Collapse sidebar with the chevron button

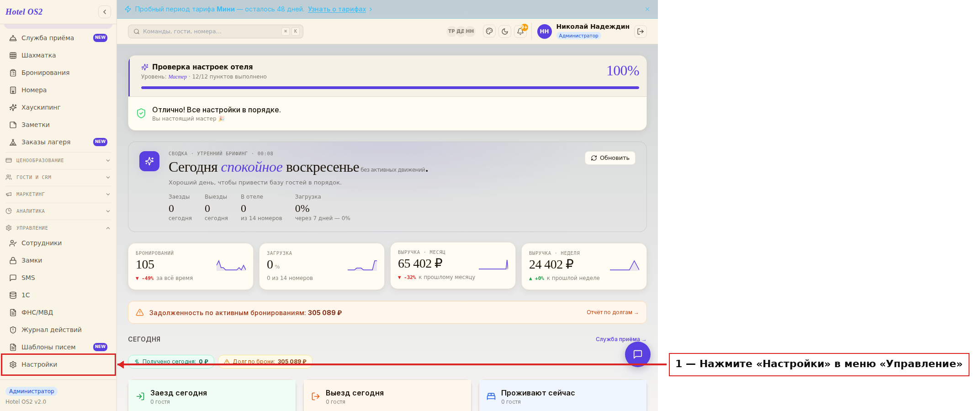point(105,12)
